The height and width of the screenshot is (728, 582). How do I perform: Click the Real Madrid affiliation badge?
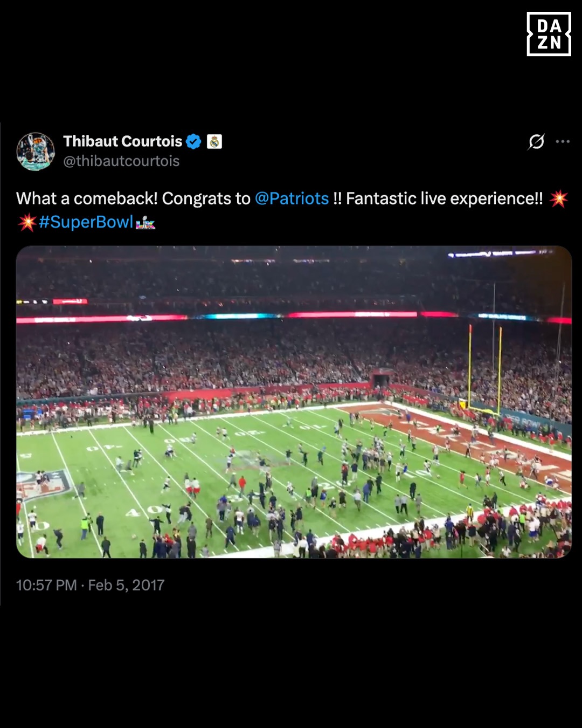214,142
